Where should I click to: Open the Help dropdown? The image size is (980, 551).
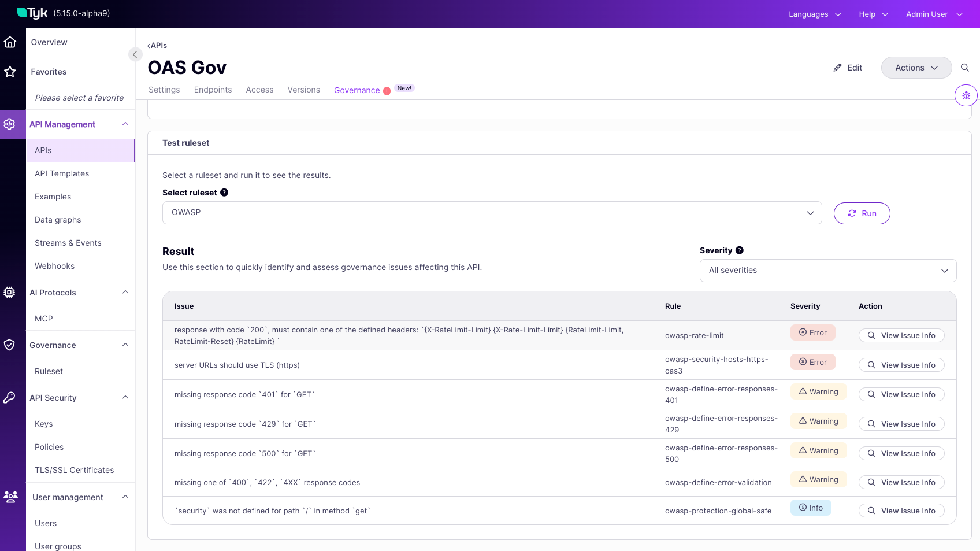[x=873, y=14]
